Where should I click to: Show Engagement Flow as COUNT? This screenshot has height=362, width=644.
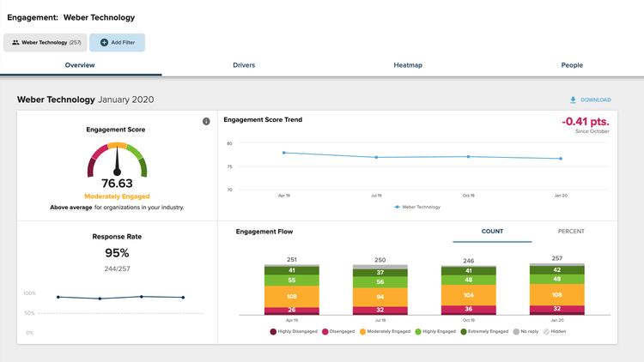coord(492,232)
